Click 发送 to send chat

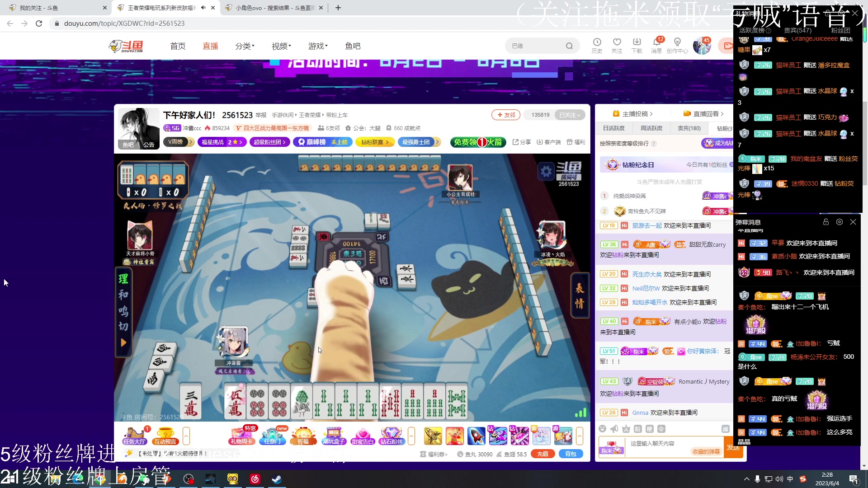coord(733,447)
